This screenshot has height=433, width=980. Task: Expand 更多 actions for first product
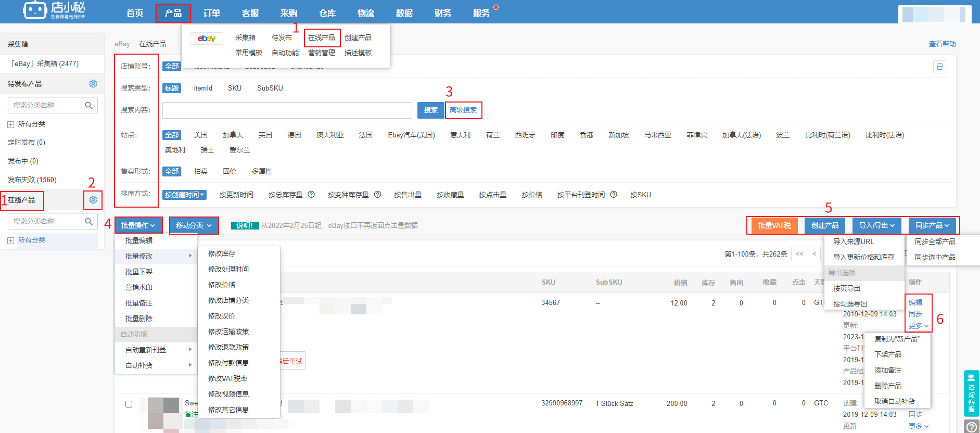point(919,326)
